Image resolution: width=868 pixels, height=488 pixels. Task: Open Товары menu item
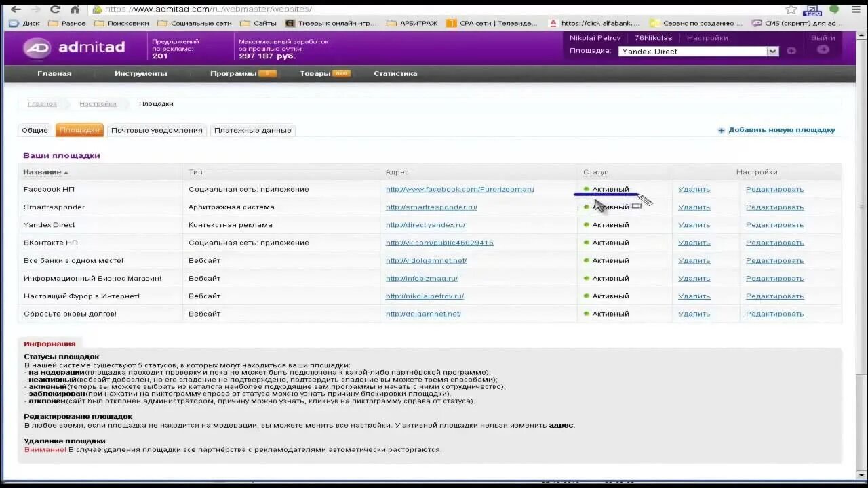pyautogui.click(x=315, y=73)
